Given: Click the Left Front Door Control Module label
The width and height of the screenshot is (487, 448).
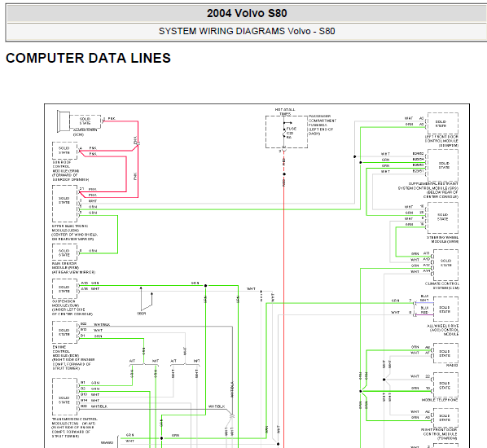Looking at the screenshot, I should 441,141.
